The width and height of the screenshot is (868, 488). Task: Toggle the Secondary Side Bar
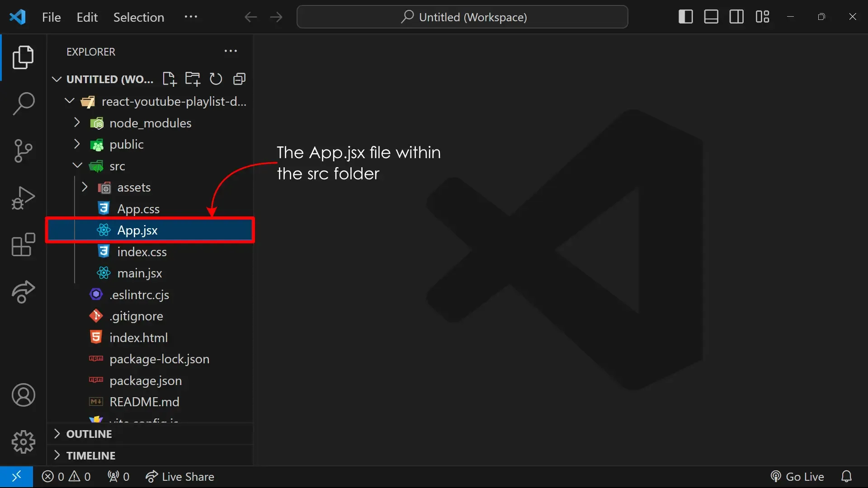pyautogui.click(x=736, y=17)
